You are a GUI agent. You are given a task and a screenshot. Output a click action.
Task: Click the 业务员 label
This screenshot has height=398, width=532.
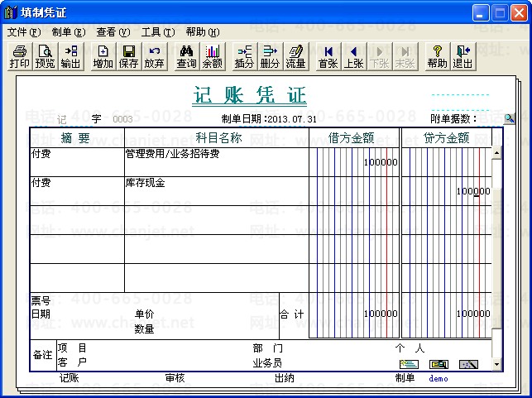click(x=267, y=363)
